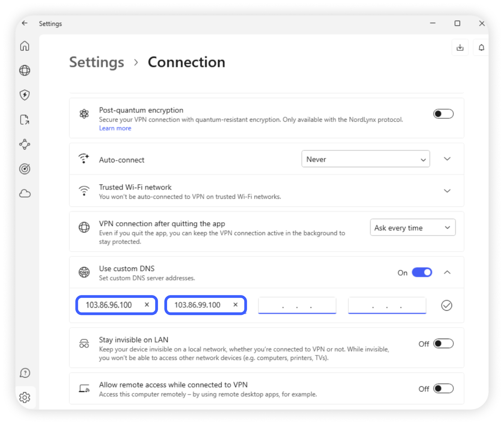This screenshot has width=504, height=425.
Task: Enable Post-quantum encryption toggle
Action: point(443,114)
